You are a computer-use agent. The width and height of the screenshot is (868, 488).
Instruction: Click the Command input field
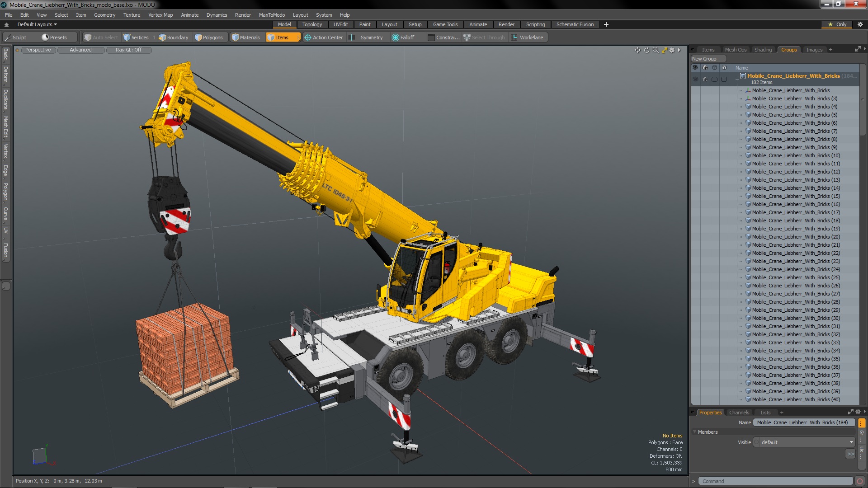[x=775, y=481]
